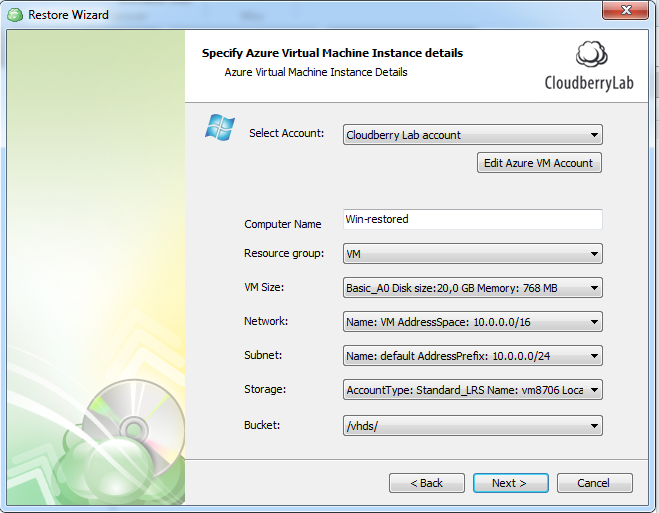
Task: Click the 'VM Size:' label
Action: point(264,287)
